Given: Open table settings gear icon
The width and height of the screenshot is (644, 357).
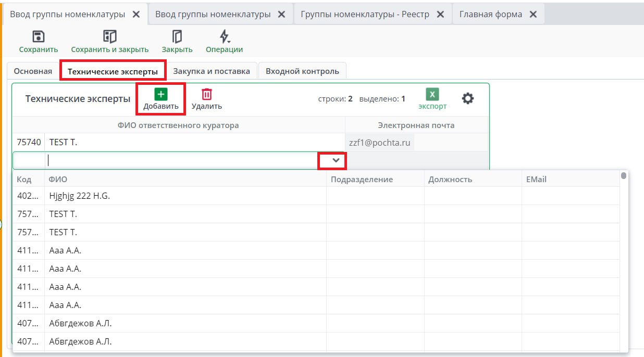Looking at the screenshot, I should point(468,98).
